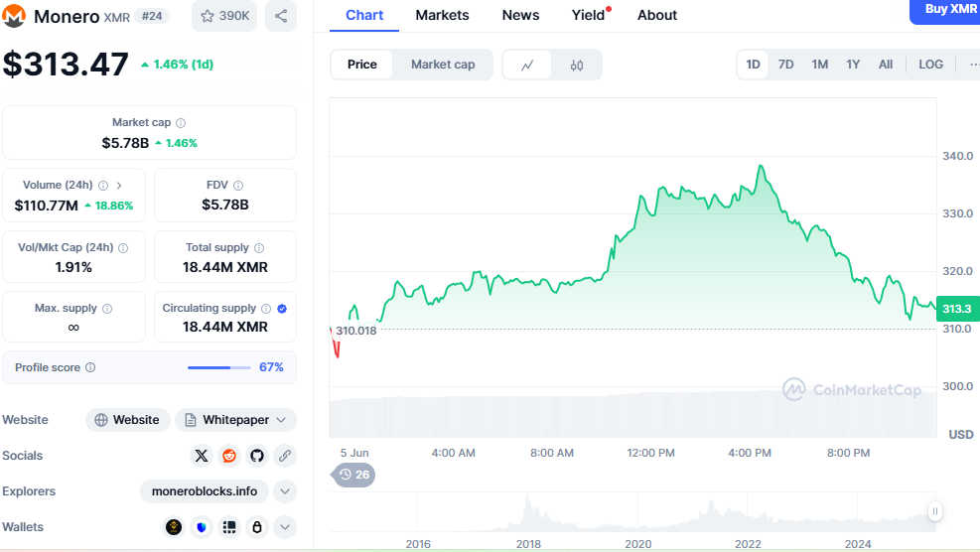Expand the Wallets list chevron
The width and height of the screenshot is (980, 552).
click(x=284, y=527)
